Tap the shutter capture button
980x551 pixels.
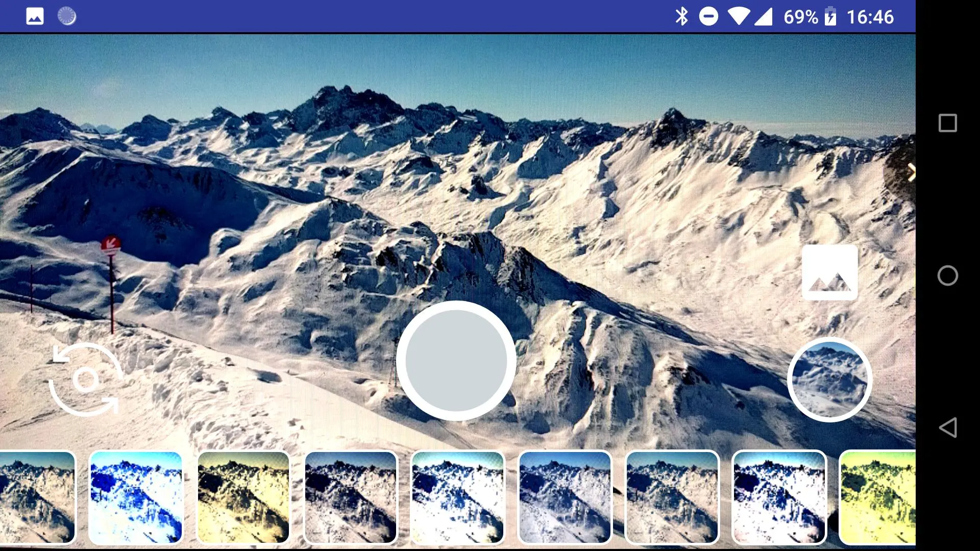(x=456, y=361)
